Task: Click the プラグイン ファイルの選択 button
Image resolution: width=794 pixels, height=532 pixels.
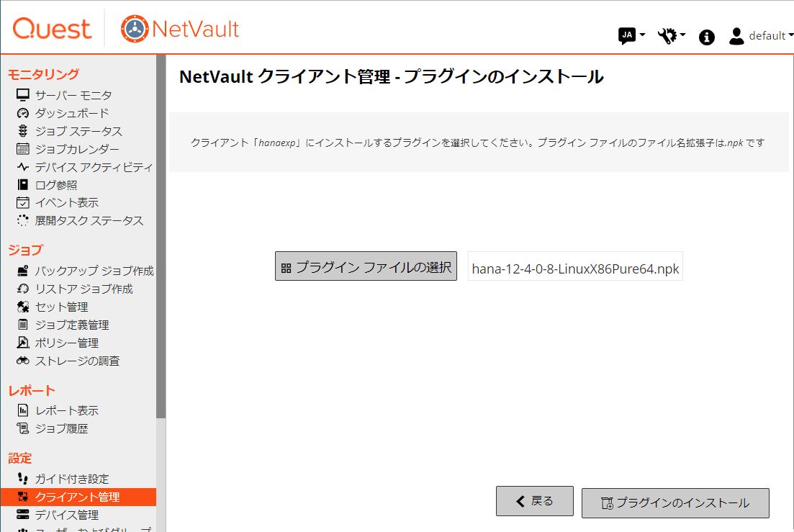Action: click(366, 266)
